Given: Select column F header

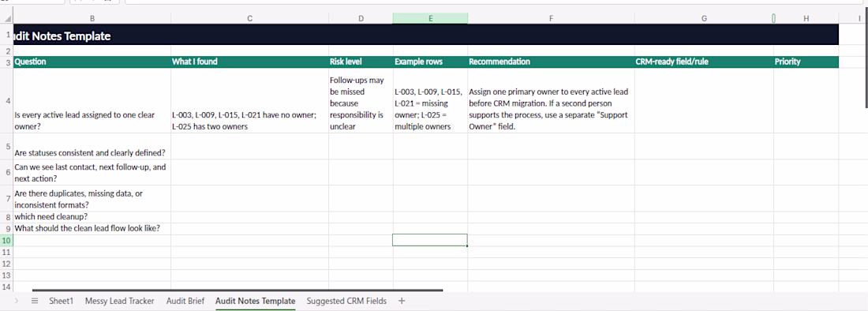Looking at the screenshot, I should pos(551,18).
